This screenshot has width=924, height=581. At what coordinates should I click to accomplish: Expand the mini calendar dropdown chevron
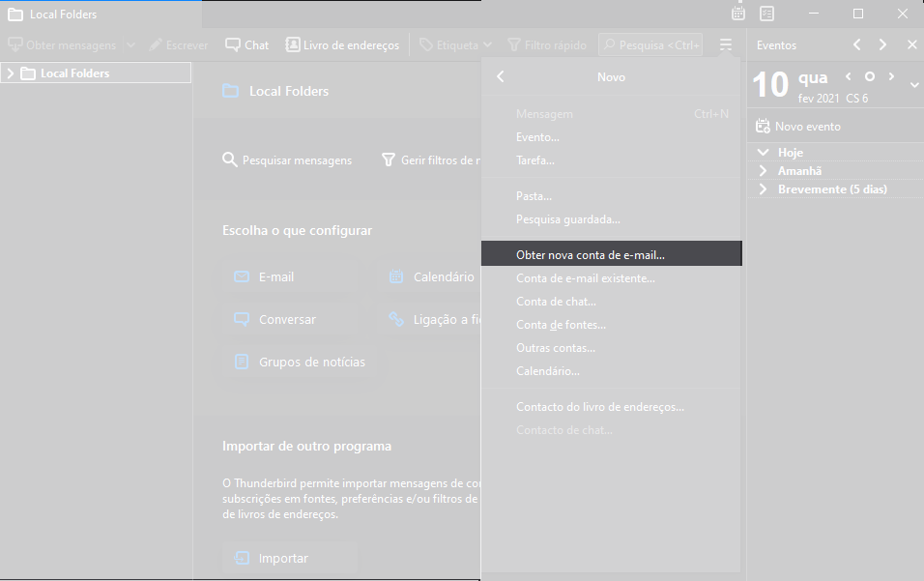[x=914, y=85]
